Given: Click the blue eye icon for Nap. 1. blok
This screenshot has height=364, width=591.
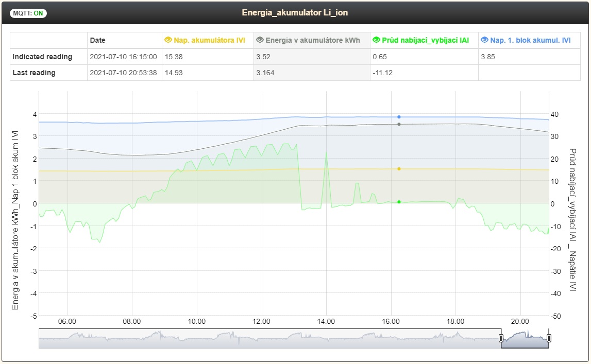Looking at the screenshot, I should [x=484, y=40].
